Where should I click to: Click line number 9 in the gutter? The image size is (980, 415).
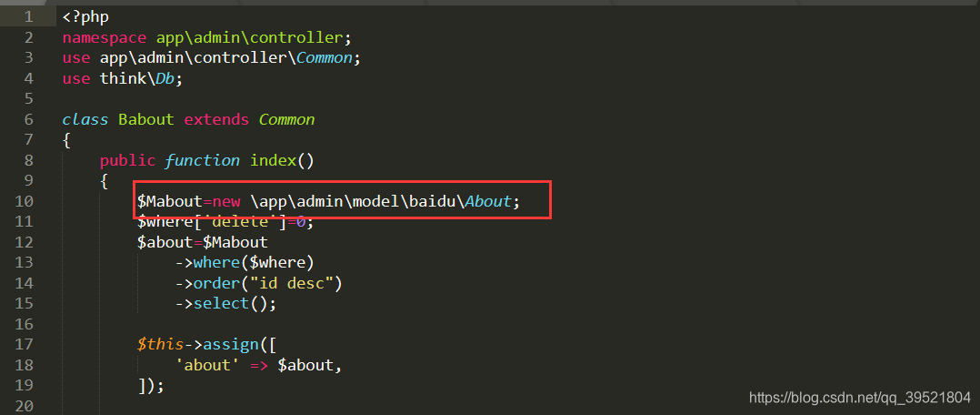[29, 181]
